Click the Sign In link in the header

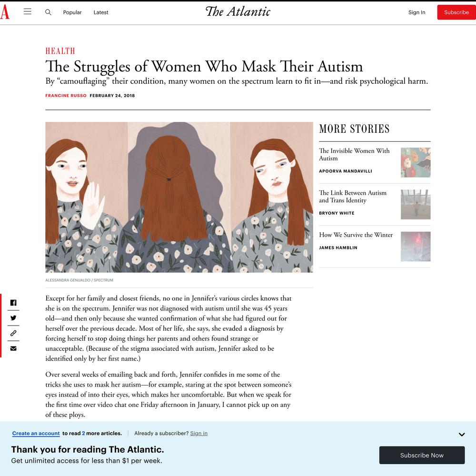point(416,12)
